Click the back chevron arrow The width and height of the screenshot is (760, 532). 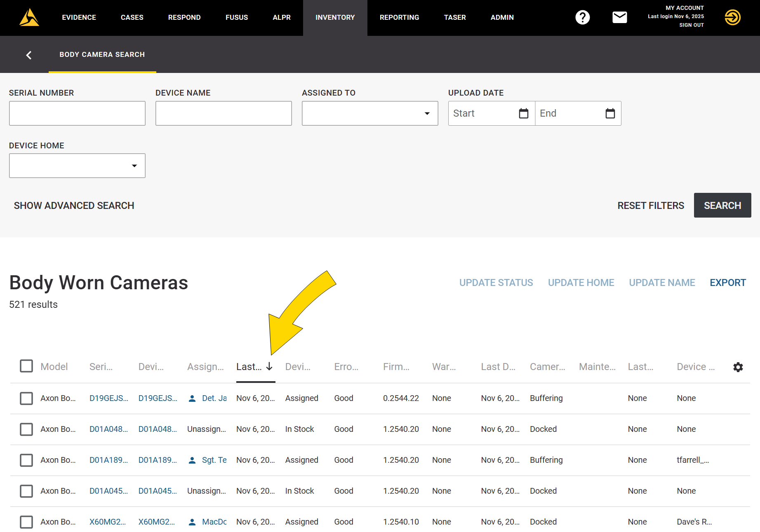pyautogui.click(x=29, y=55)
